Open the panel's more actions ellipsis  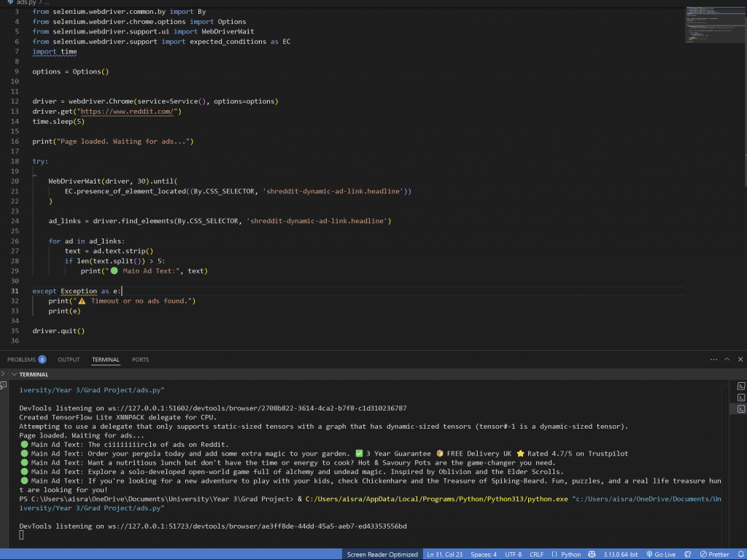[713, 359]
